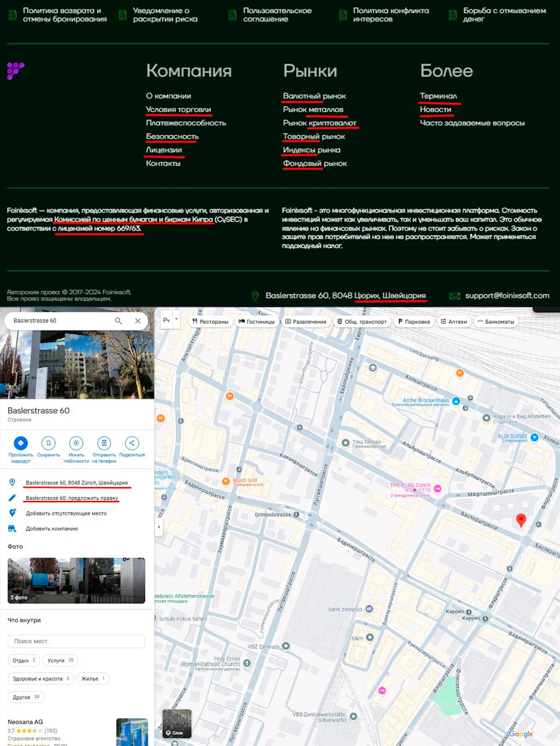560x746 pixels.
Task: Click the Send to phone icon
Action: pyautogui.click(x=104, y=443)
